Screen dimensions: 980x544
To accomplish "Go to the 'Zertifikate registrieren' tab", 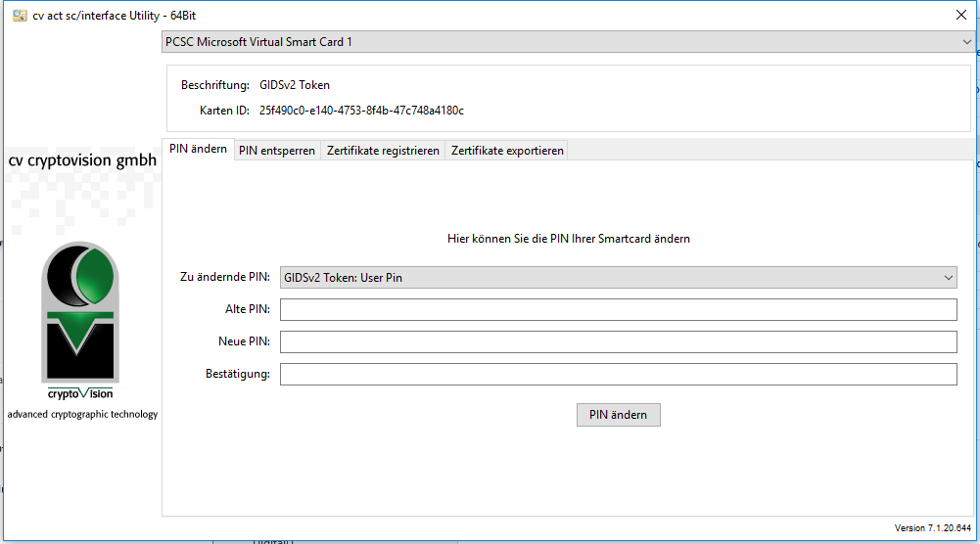I will coord(383,151).
